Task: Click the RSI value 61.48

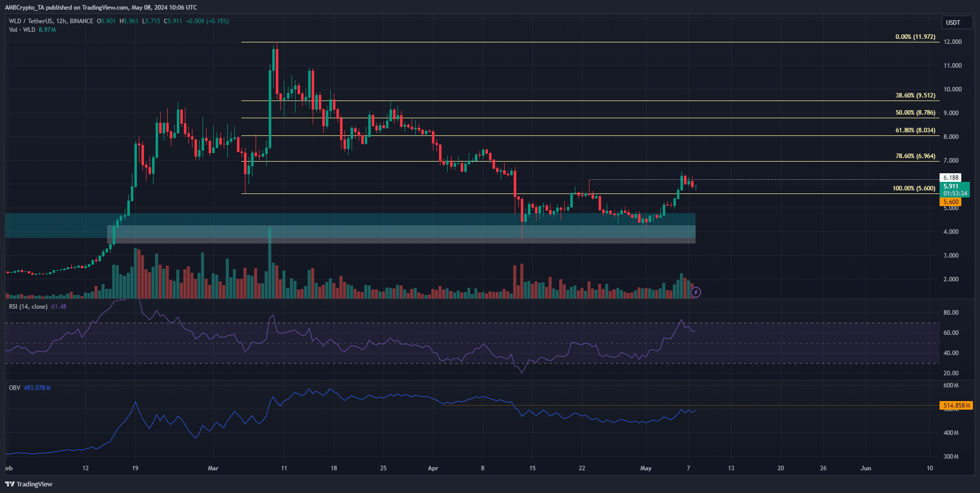Action: (x=59, y=307)
